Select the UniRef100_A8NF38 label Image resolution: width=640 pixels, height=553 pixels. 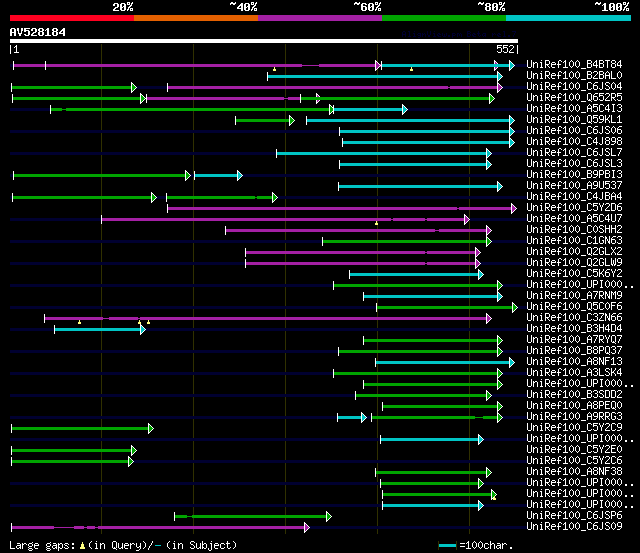click(574, 472)
